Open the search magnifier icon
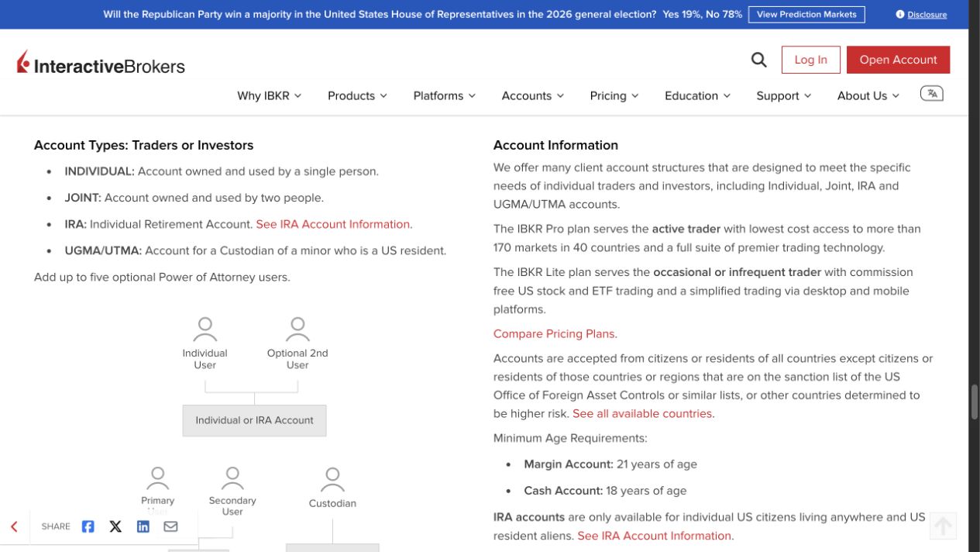This screenshot has width=980, height=552. pos(759,60)
